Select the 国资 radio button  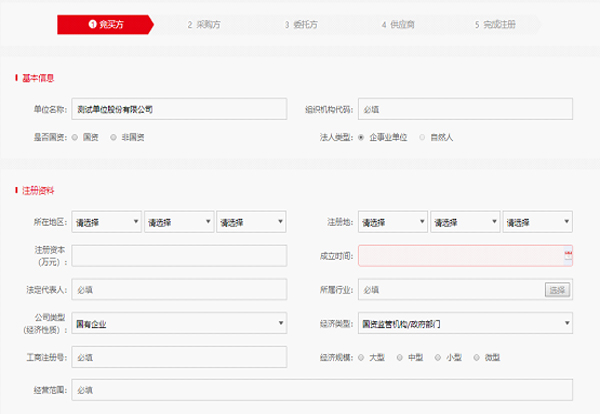pyautogui.click(x=75, y=137)
